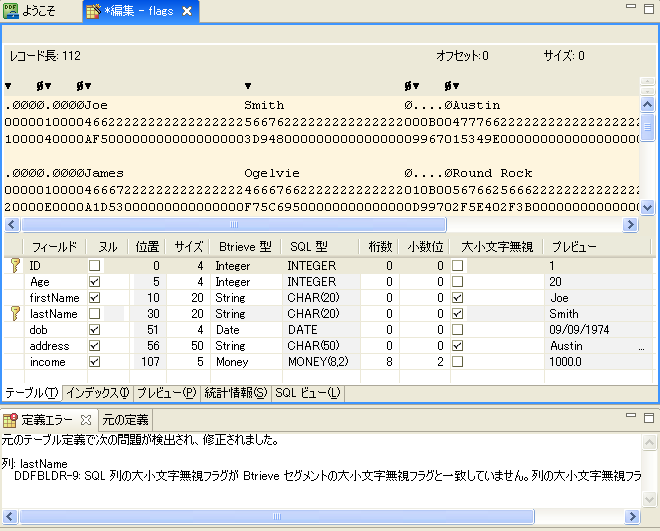Click the first column marker arrow in record ruler
The width and height of the screenshot is (660, 531).
click(8, 86)
